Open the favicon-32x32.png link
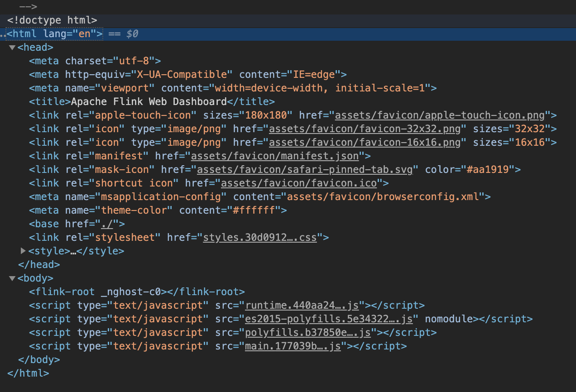The height and width of the screenshot is (392, 576). 365,129
